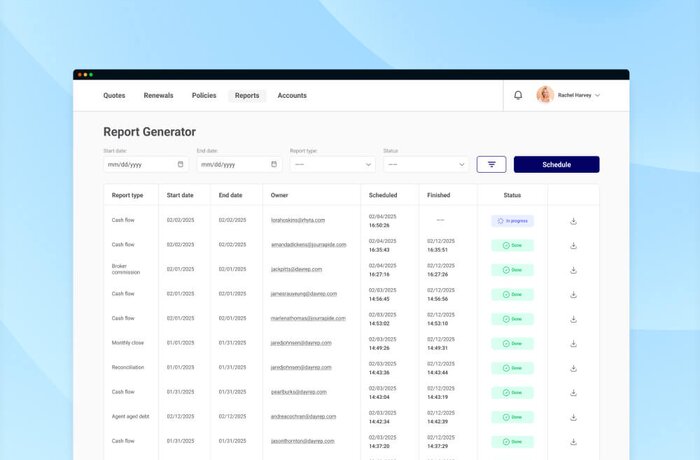The height and width of the screenshot is (460, 700).
Task: Download the in-progress Cash flow report
Action: click(x=573, y=220)
